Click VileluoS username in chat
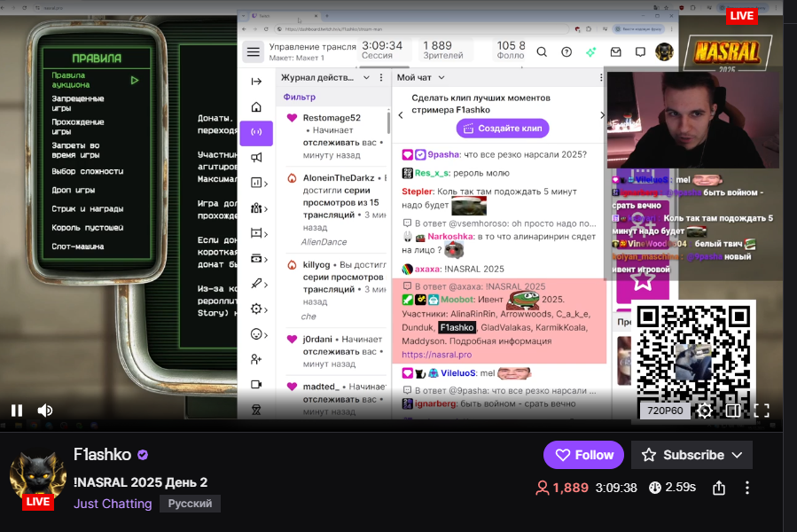 tap(458, 372)
